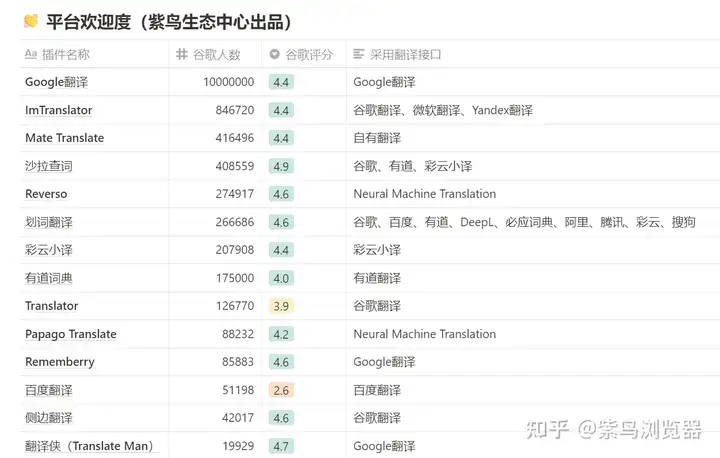Open the ImTranslator entry

click(58, 110)
